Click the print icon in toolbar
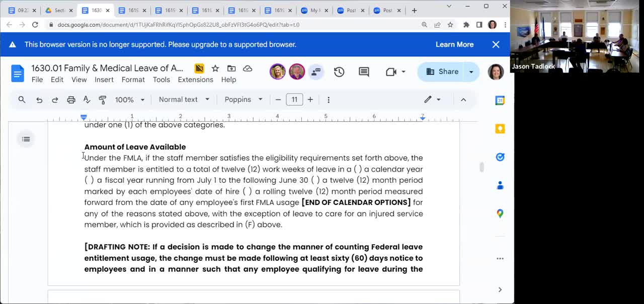 [x=71, y=100]
